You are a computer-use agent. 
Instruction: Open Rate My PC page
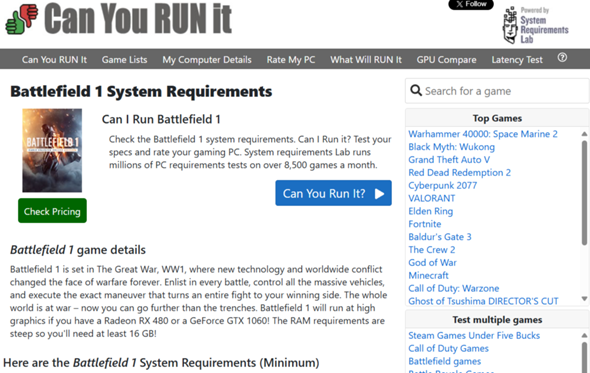pyautogui.click(x=290, y=59)
